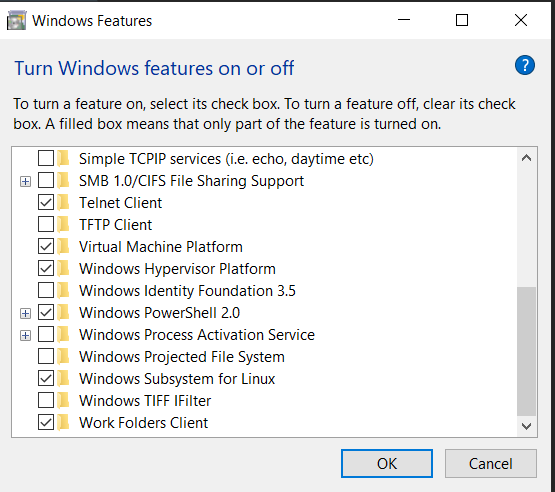Screen dimensions: 555x492
Task: Confirm changes with the OK button
Action: (x=387, y=464)
